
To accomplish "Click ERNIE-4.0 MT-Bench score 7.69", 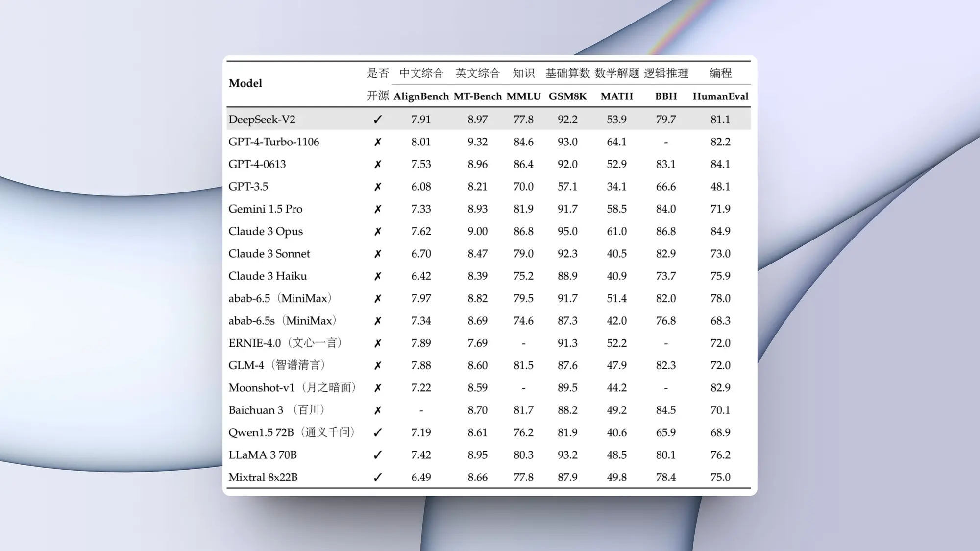I will [x=477, y=343].
